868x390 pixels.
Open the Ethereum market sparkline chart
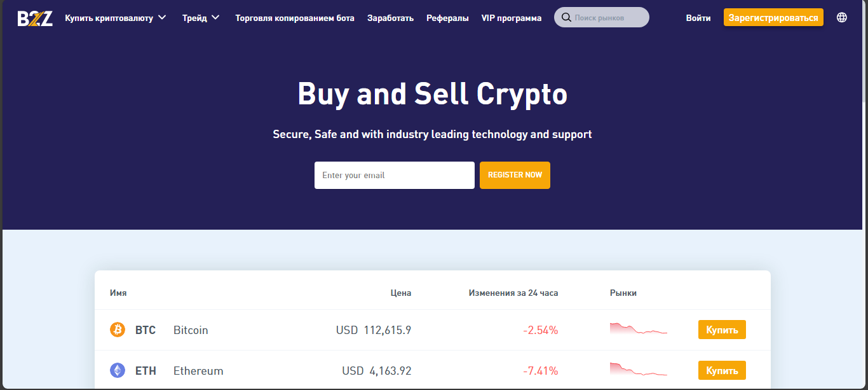pyautogui.click(x=638, y=370)
